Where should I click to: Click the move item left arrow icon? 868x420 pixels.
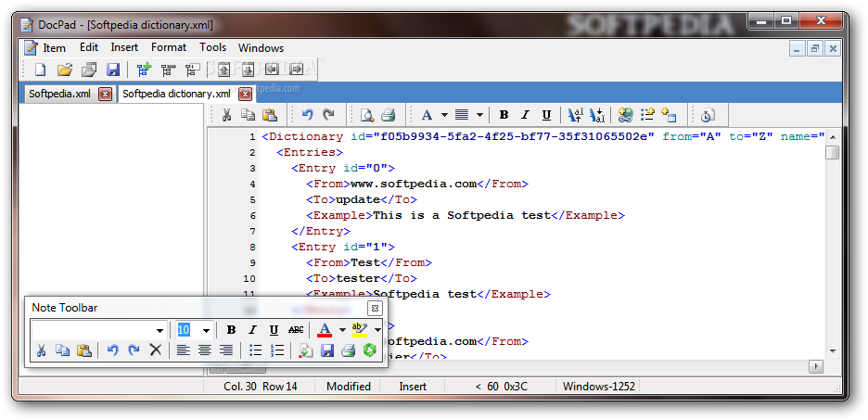coord(272,70)
